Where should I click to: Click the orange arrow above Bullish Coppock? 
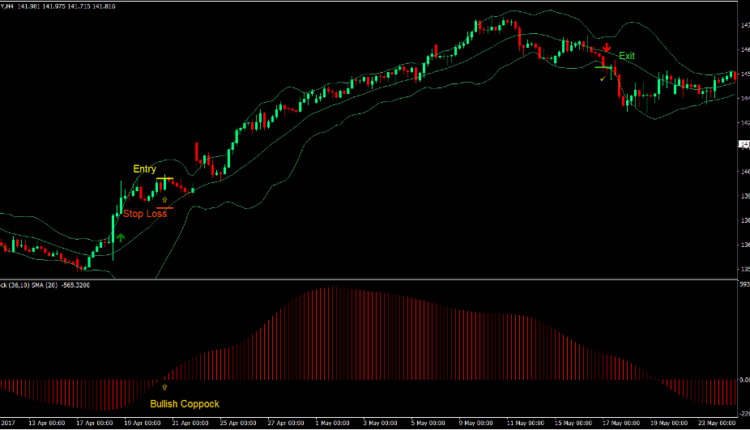coord(165,386)
